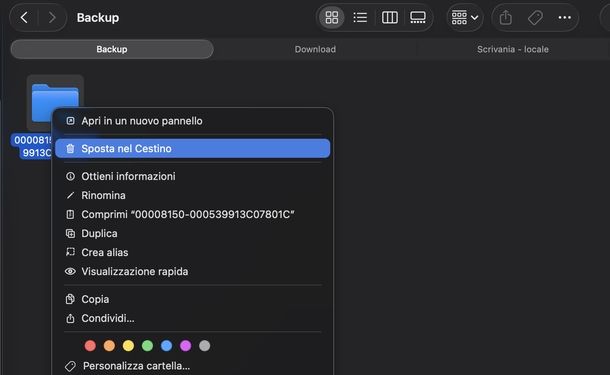Apply the orange color tag
This screenshot has height=375, width=610.
pos(109,346)
